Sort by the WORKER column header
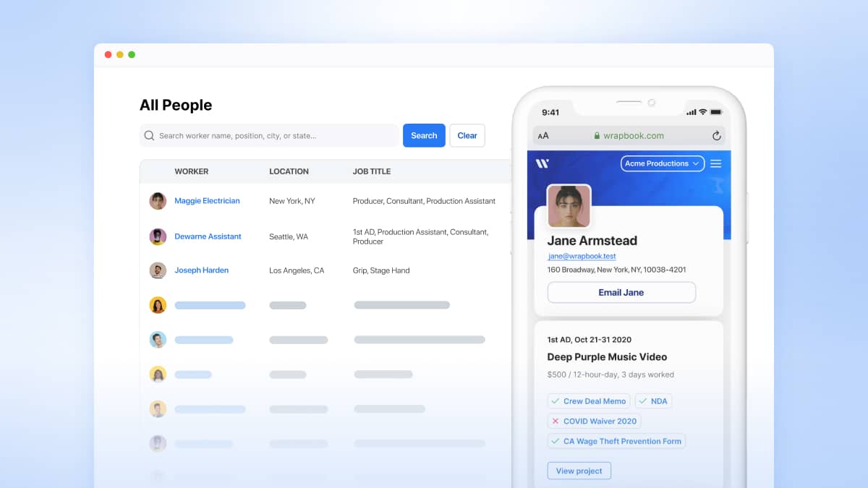Screen dimensions: 868x488 click(191, 171)
